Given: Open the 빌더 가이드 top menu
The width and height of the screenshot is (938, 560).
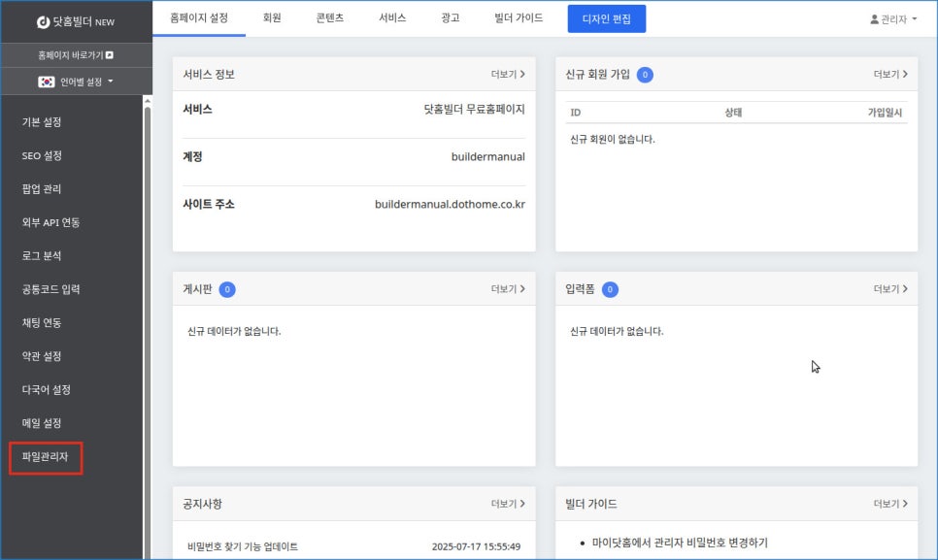Looking at the screenshot, I should coord(518,18).
